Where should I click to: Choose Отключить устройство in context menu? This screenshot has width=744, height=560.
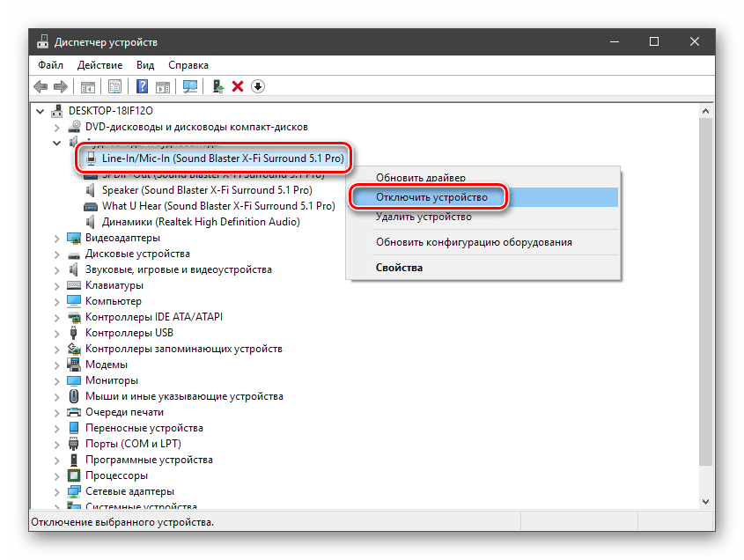tap(431, 197)
